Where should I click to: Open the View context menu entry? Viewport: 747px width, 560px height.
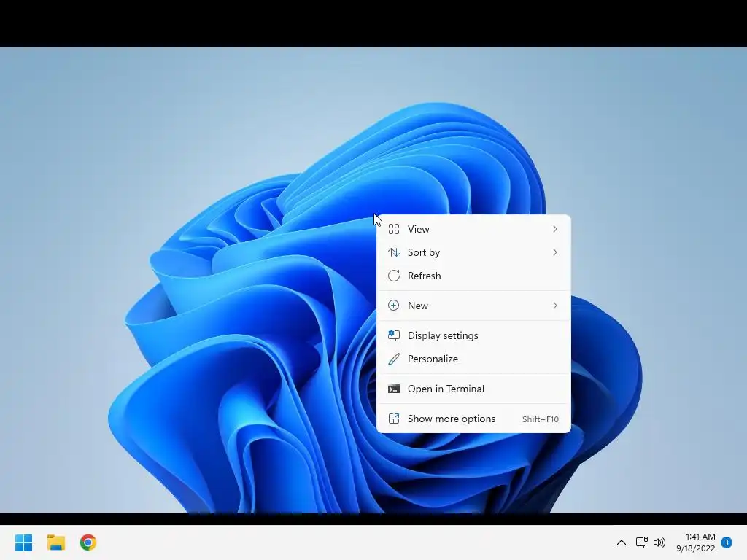473,229
